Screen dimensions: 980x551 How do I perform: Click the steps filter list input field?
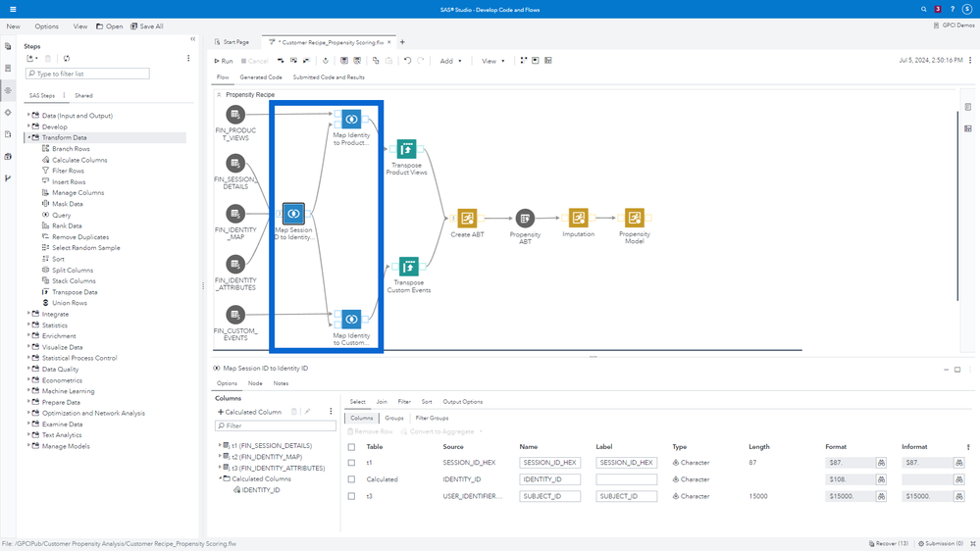coord(88,74)
